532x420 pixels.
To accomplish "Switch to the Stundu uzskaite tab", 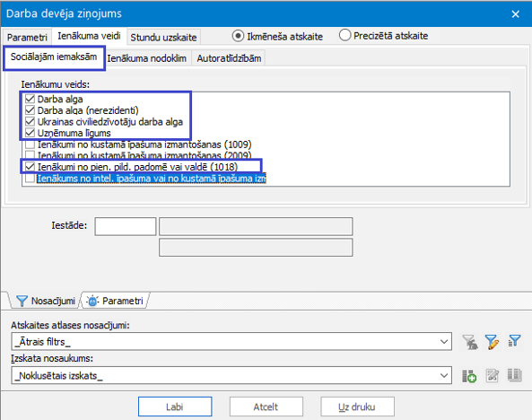I will [x=163, y=37].
